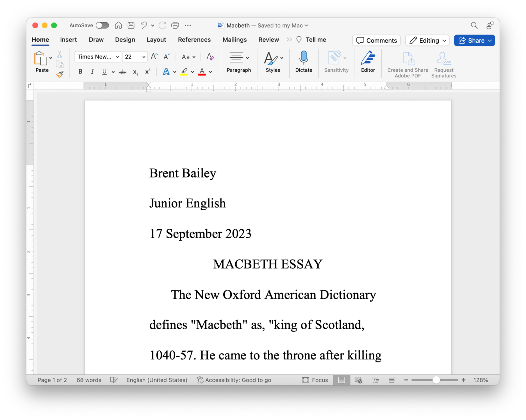526x420 pixels.
Task: Open the Editing mode dropdown
Action: [427, 40]
